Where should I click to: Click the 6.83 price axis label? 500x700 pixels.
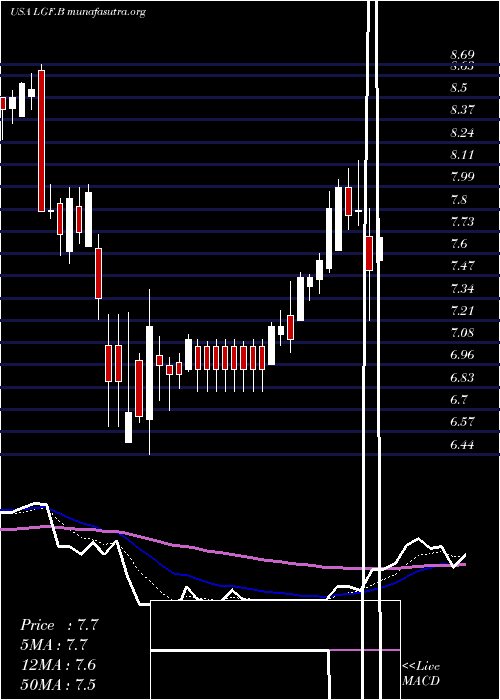(x=462, y=378)
